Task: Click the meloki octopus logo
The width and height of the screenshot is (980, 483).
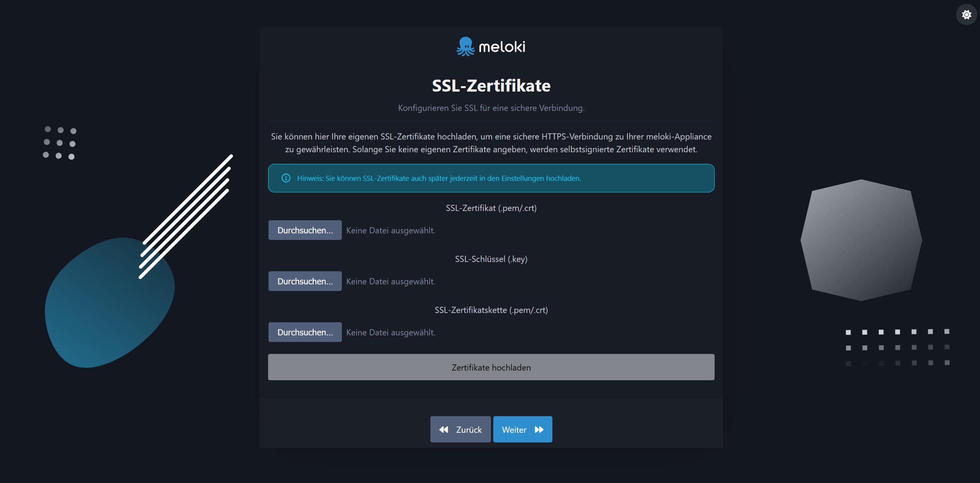Action: (465, 46)
